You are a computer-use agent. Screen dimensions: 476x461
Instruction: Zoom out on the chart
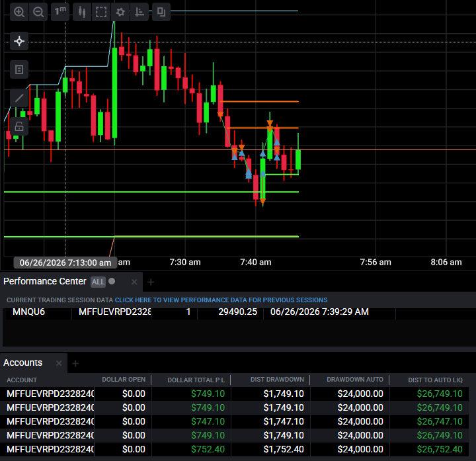[x=38, y=12]
